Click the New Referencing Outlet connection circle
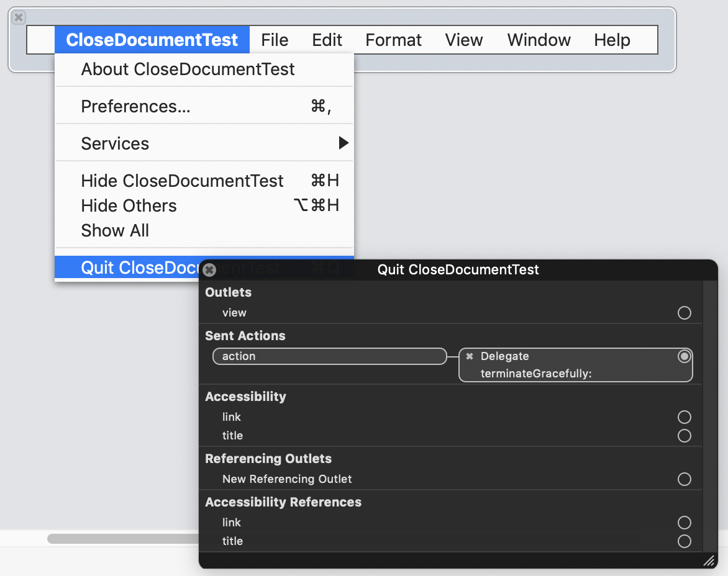This screenshot has width=728, height=576. pyautogui.click(x=684, y=479)
